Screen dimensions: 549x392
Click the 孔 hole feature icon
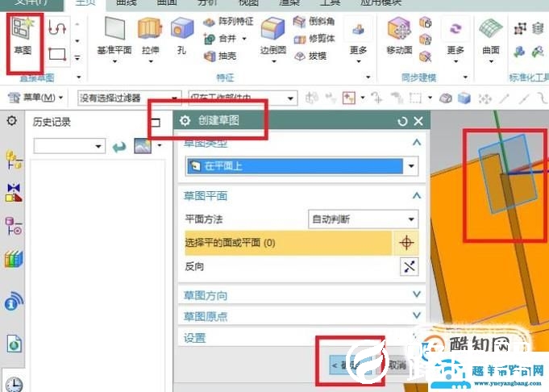click(x=181, y=28)
